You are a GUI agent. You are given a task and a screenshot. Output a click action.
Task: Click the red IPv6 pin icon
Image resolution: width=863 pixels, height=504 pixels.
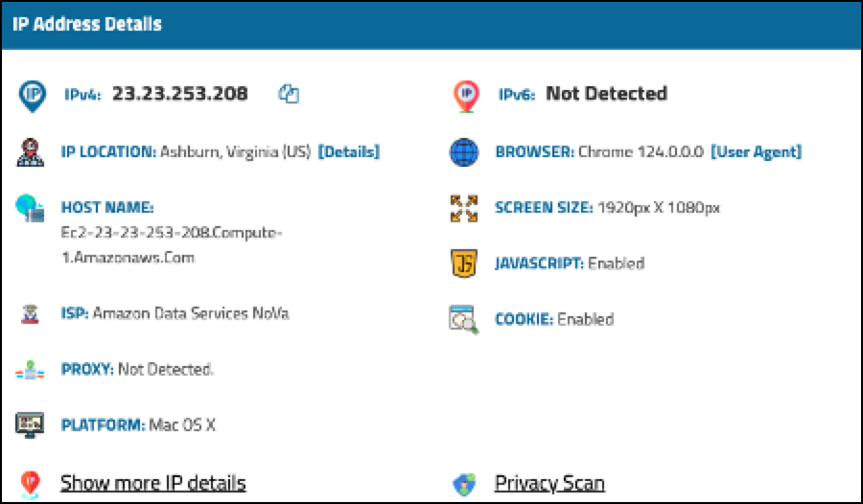(x=465, y=94)
